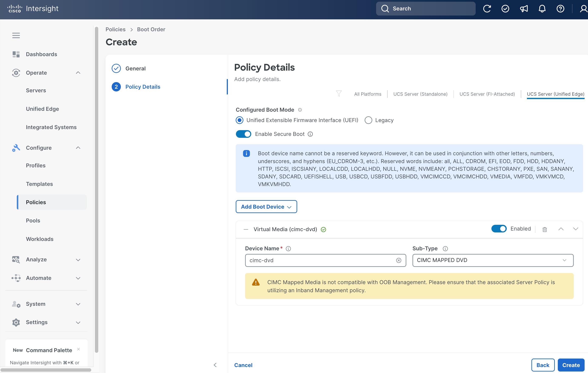Click the search magnifier icon
This screenshot has width=588, height=373.
tap(385, 9)
